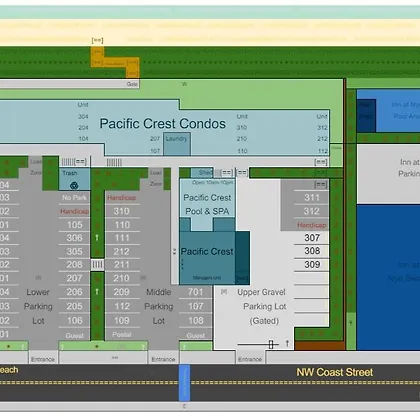Select parking space 111
This screenshot has width=420, height=420.
click(122, 238)
